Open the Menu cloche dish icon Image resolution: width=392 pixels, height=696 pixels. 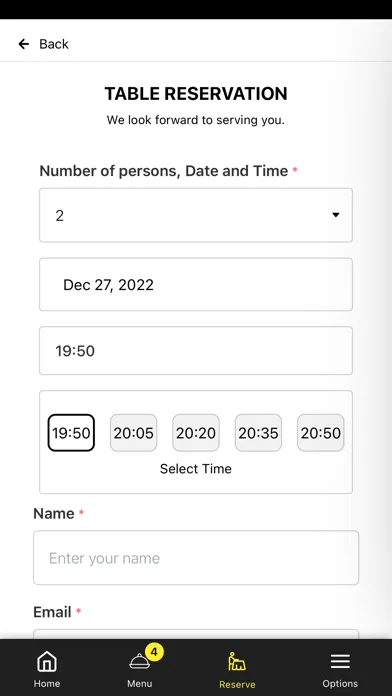(x=139, y=661)
